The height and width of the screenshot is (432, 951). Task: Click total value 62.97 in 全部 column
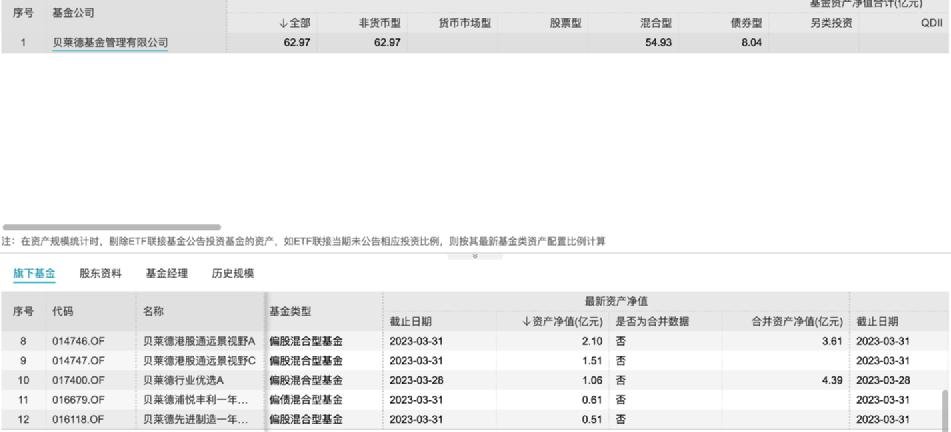tap(297, 43)
